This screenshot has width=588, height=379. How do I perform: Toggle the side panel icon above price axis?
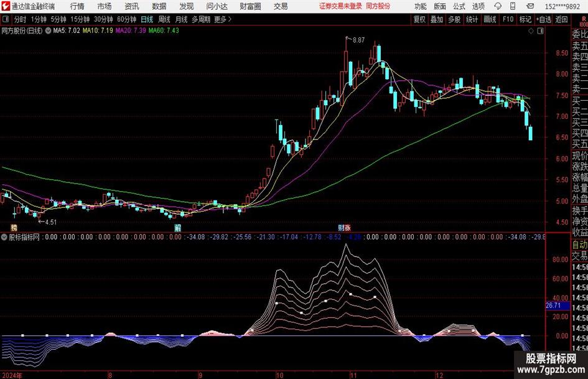point(540,31)
